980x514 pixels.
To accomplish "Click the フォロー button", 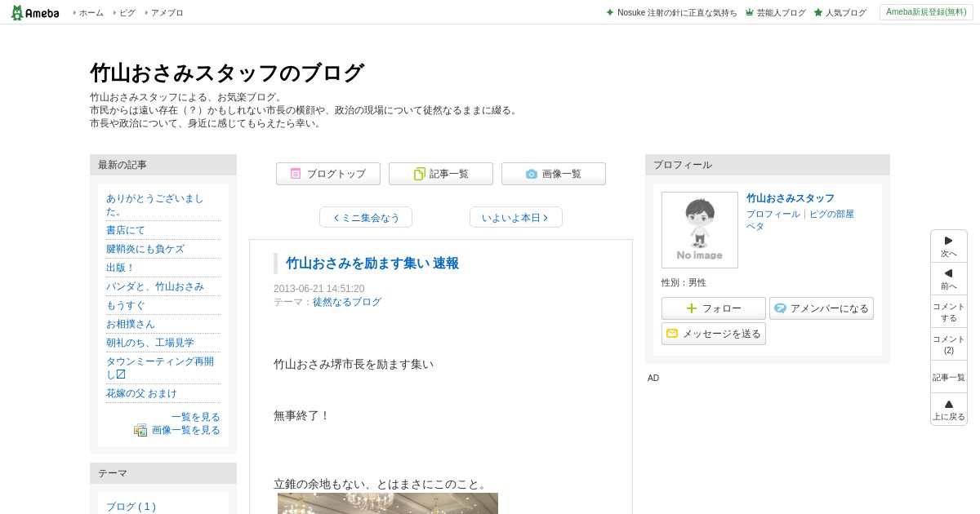I will tap(714, 308).
